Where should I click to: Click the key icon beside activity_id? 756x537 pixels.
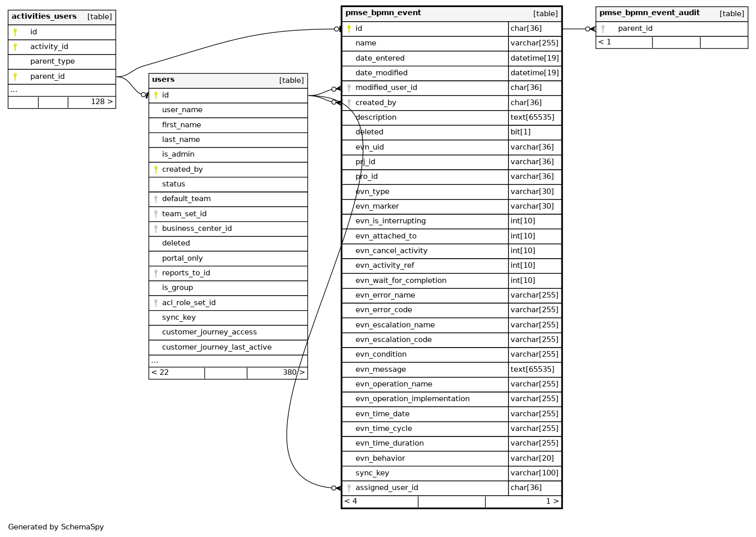[x=15, y=47]
